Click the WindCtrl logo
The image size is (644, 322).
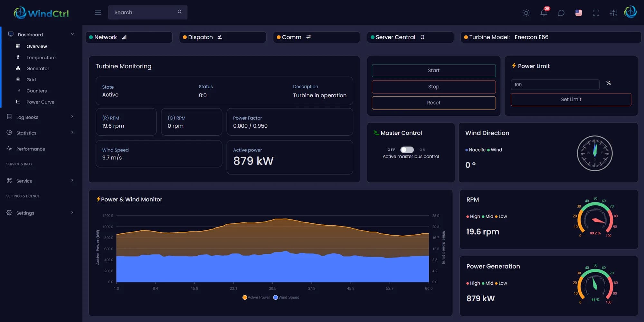pos(41,13)
